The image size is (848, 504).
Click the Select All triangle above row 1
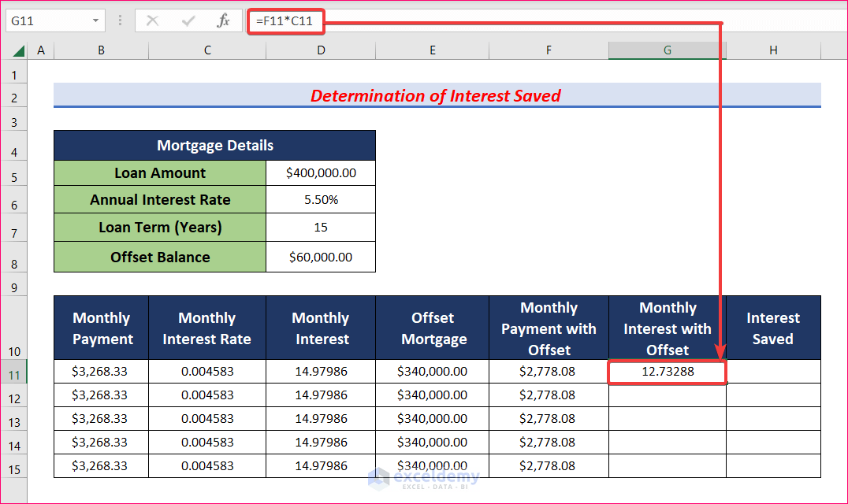17,50
